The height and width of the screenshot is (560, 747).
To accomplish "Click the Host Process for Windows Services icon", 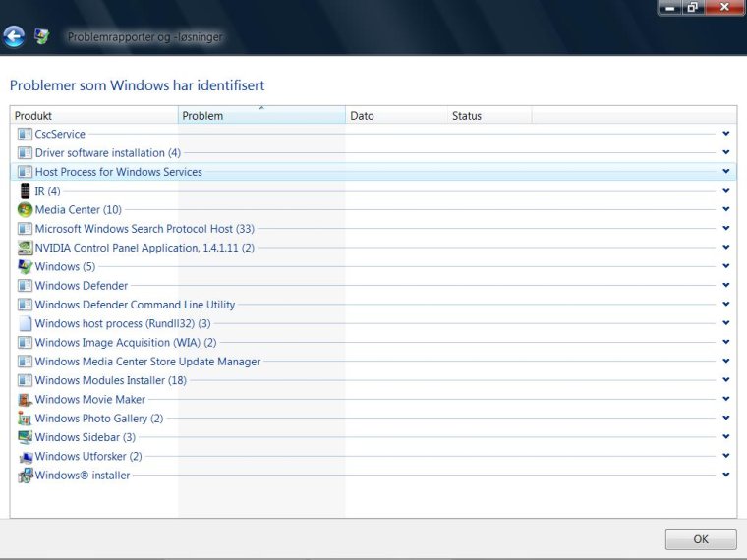I will point(25,172).
